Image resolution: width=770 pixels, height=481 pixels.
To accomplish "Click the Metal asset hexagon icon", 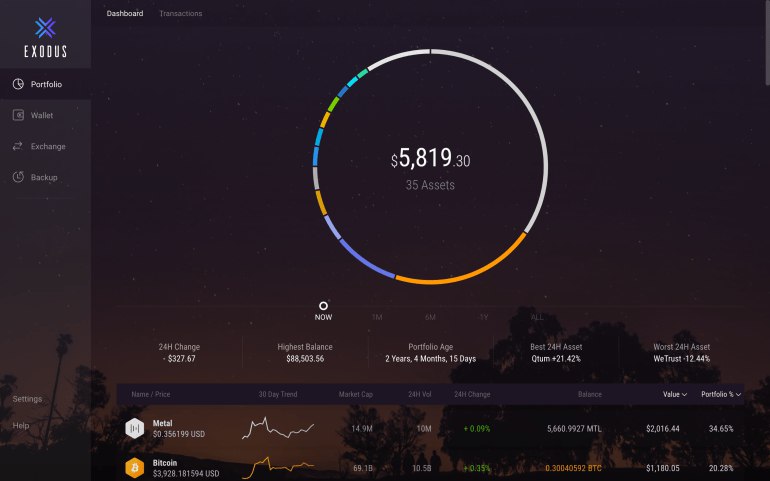I will (x=135, y=428).
